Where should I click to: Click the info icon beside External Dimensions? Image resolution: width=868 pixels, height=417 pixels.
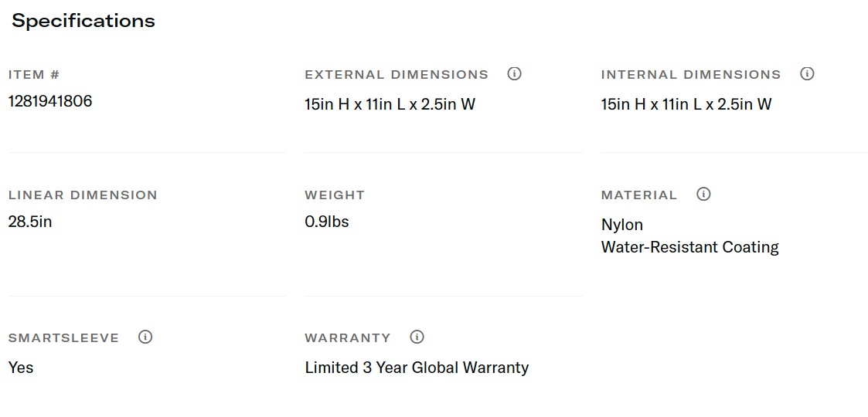click(x=514, y=74)
